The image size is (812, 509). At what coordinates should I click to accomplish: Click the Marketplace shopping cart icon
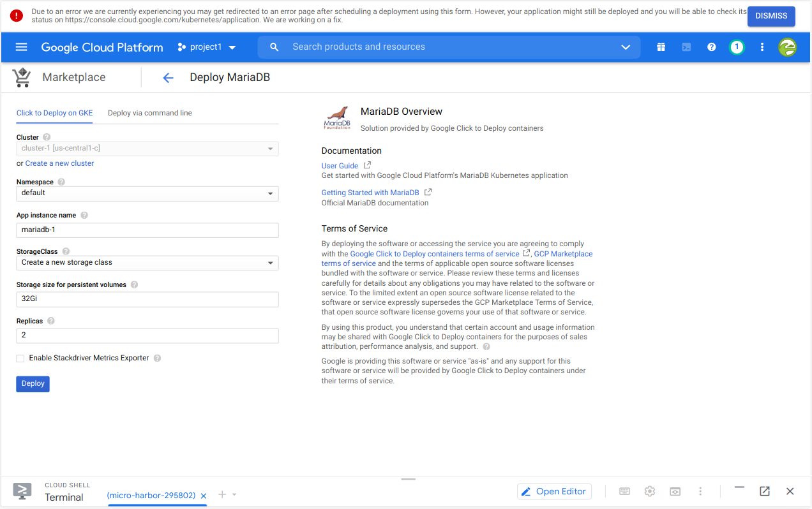click(x=22, y=78)
